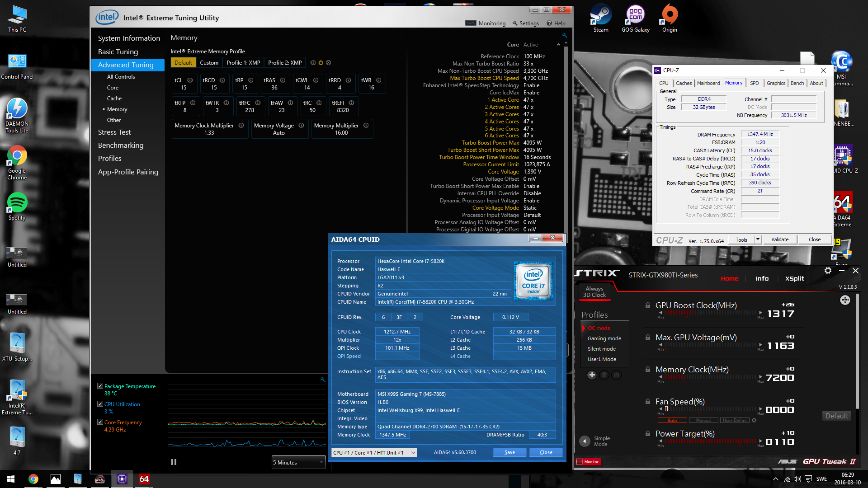868x488 pixels.
Task: Open the Steam desktop shortcut
Action: click(x=601, y=18)
